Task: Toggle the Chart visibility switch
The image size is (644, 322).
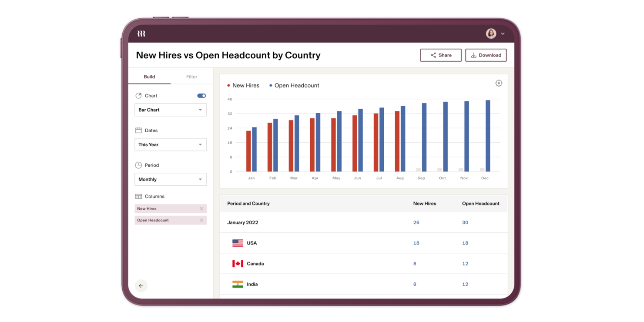Action: tap(201, 95)
